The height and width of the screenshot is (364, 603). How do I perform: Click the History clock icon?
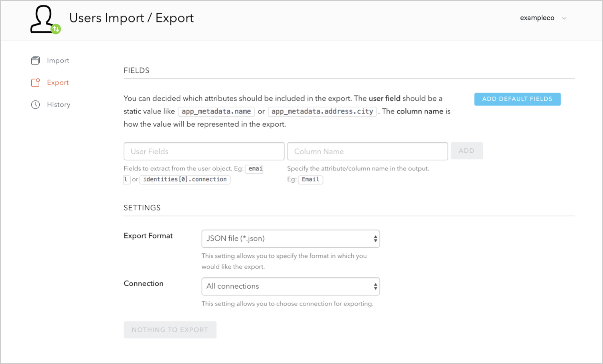coord(36,104)
